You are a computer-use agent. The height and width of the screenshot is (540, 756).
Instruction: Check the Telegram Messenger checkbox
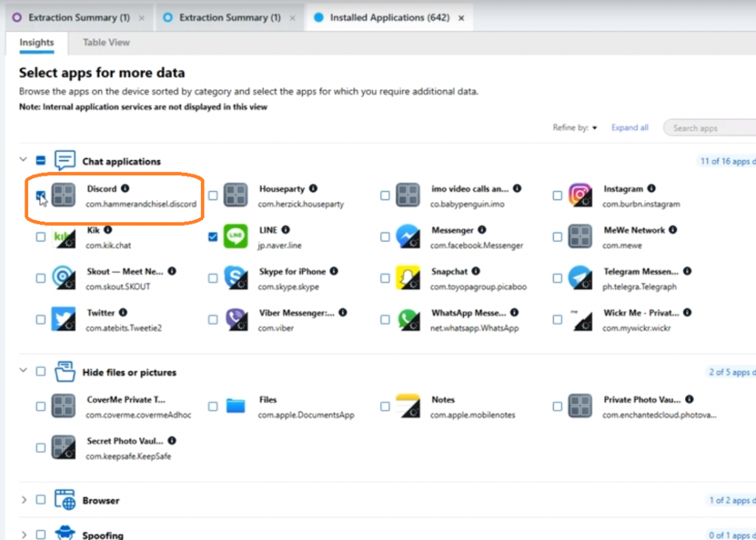[557, 278]
